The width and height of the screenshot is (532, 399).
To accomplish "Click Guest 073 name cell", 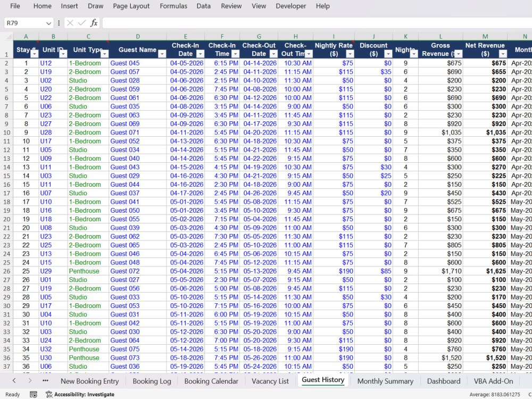I will pos(137,358).
